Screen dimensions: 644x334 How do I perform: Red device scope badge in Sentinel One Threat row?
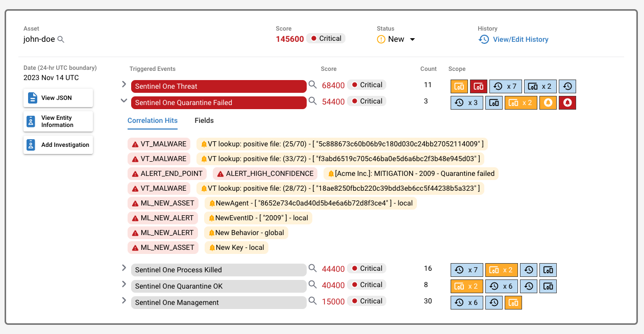[479, 86]
